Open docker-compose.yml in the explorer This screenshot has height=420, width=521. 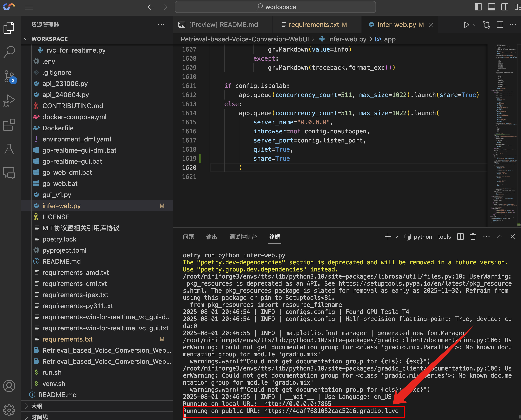(74, 117)
